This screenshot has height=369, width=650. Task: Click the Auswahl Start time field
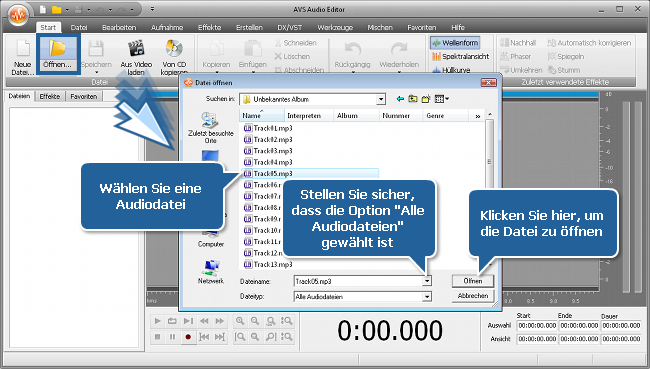pos(537,326)
